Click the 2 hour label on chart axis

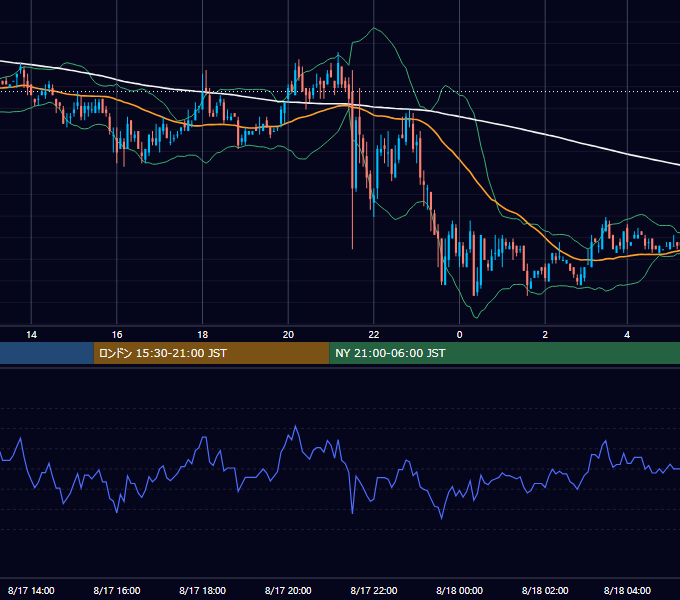coord(545,335)
